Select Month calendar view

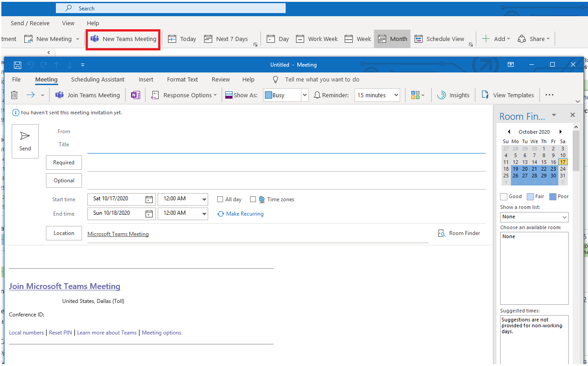[392, 39]
